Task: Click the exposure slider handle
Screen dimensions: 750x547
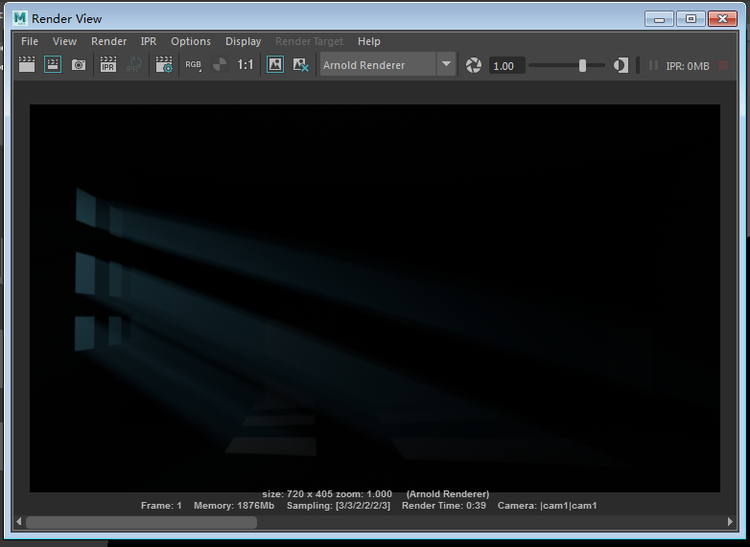Action: tap(582, 66)
